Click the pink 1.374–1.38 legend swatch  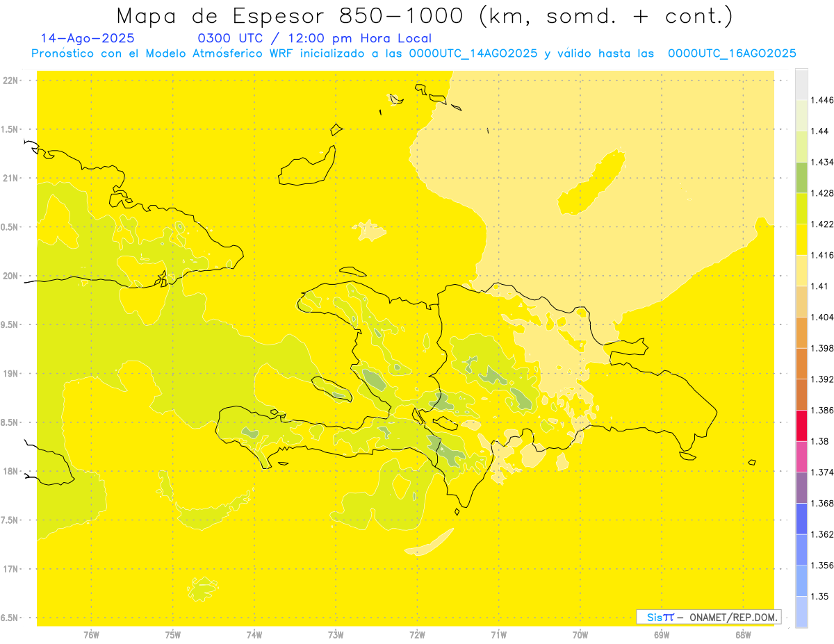coord(801,456)
